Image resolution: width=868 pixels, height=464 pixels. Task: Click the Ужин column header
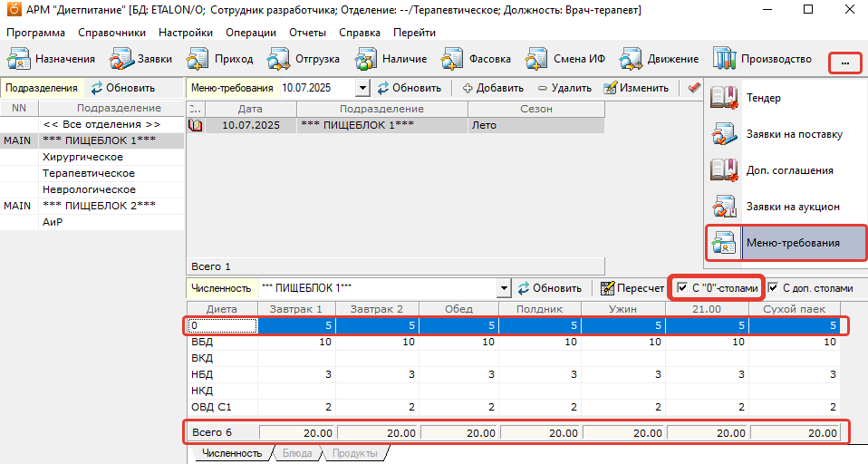pyautogui.click(x=623, y=309)
